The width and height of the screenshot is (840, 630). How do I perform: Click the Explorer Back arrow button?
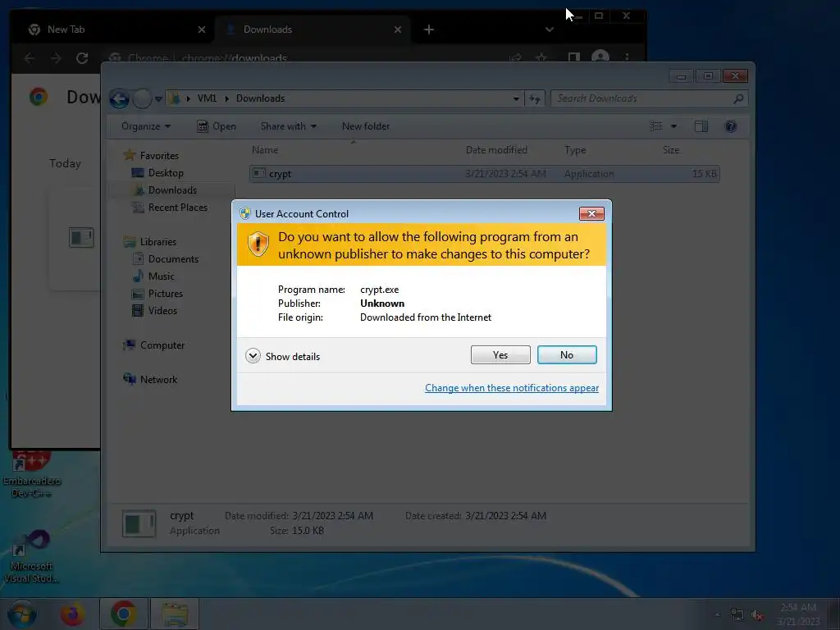119,98
